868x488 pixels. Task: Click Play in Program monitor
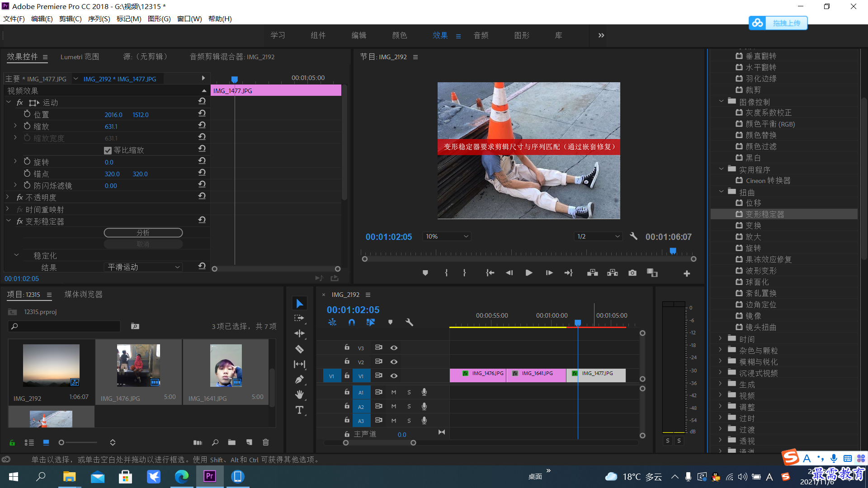point(528,273)
